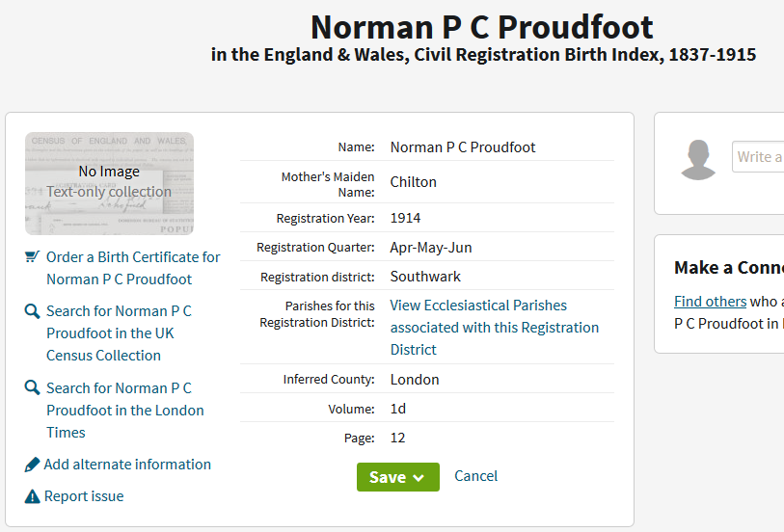Click the No Image record thumbnail

[x=109, y=183]
